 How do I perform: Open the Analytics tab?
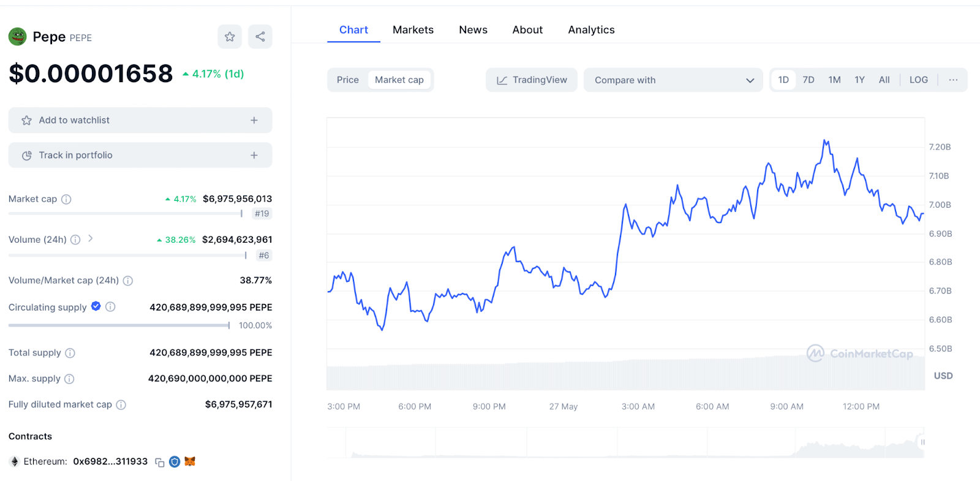[591, 29]
